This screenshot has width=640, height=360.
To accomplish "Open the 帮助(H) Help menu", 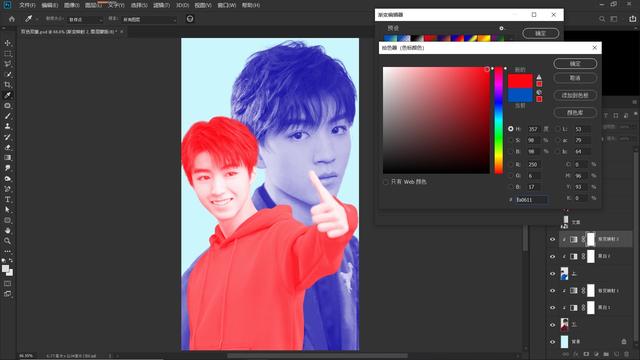I will (x=251, y=5).
